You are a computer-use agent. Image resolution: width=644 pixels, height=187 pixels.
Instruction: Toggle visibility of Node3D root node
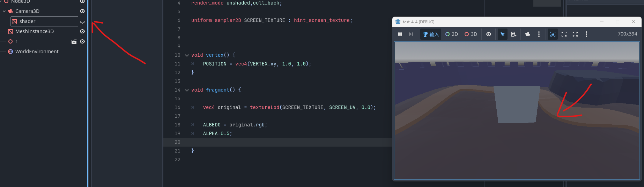pos(82,1)
